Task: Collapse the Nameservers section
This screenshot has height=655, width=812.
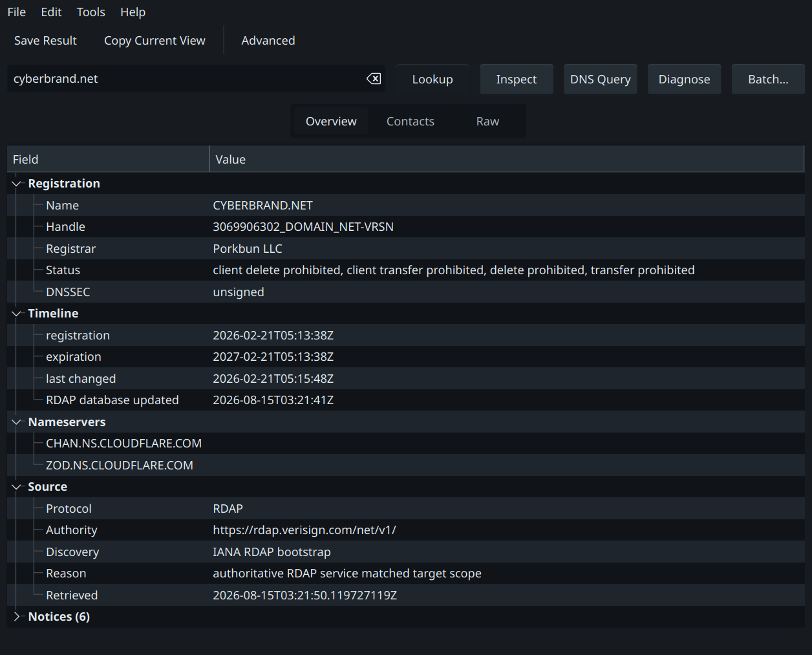Action: 17,422
